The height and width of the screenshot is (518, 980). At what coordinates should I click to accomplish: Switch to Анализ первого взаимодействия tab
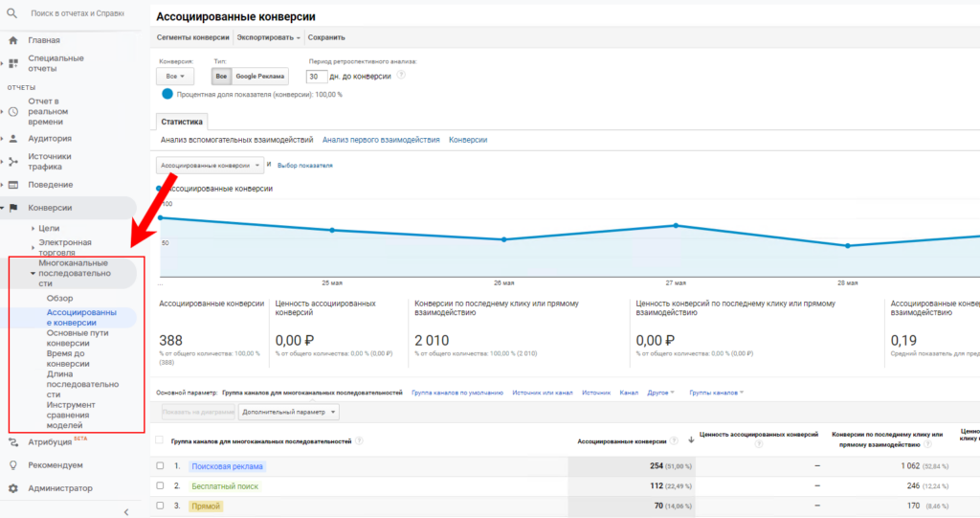pyautogui.click(x=381, y=140)
